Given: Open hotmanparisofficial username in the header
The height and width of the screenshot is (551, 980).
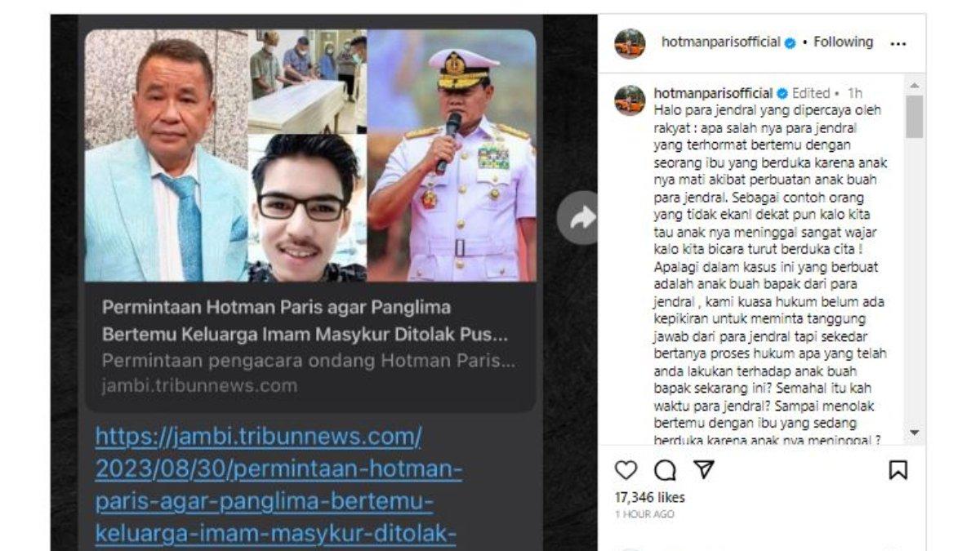Looking at the screenshot, I should [x=721, y=42].
